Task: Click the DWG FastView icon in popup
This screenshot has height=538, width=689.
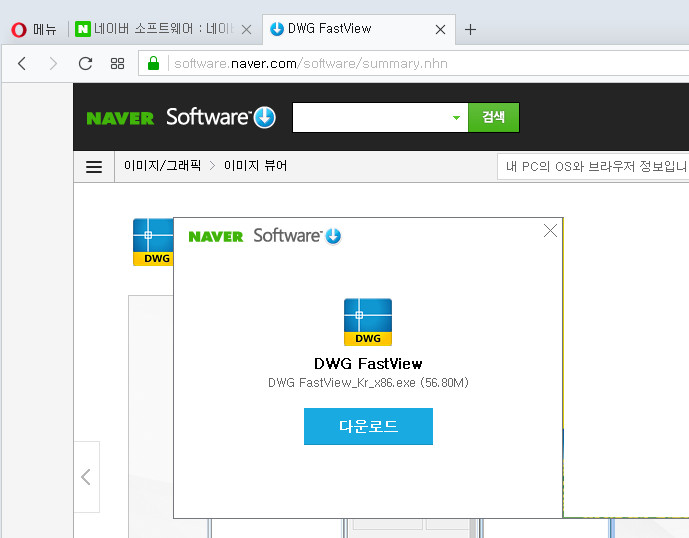Action: coord(368,322)
